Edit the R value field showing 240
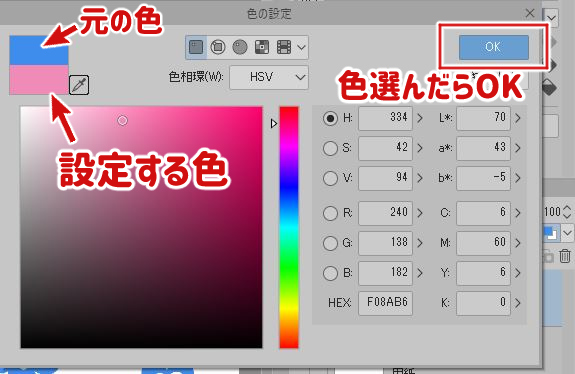This screenshot has width=575, height=374. [385, 213]
